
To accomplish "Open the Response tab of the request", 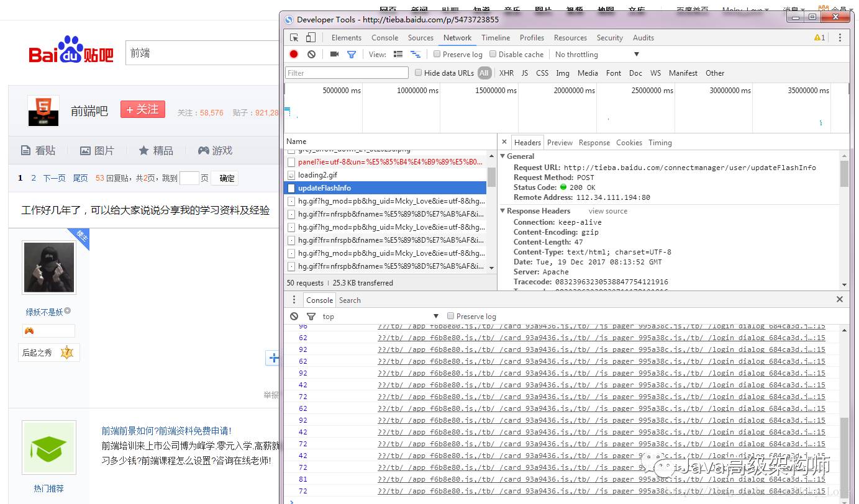I will click(x=594, y=143).
